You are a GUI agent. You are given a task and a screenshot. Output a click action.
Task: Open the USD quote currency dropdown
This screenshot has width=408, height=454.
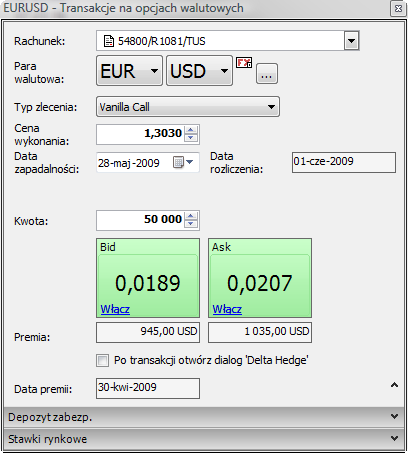coord(199,71)
